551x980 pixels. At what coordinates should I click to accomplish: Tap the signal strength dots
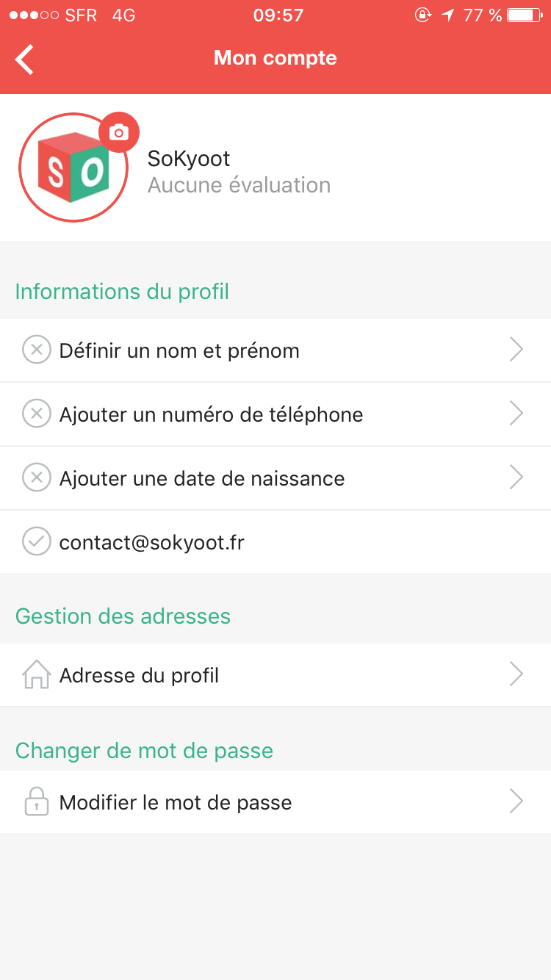click(x=34, y=15)
